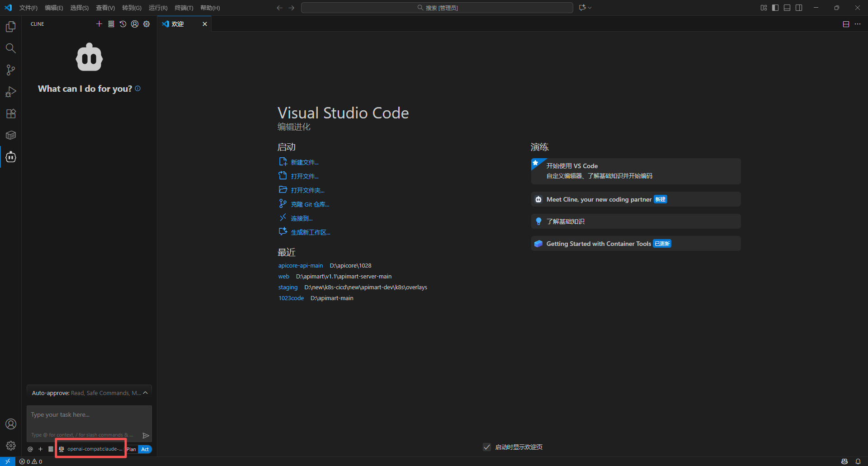868x466 pixels.
Task: Open Cline settings gear in panel header
Action: click(146, 24)
